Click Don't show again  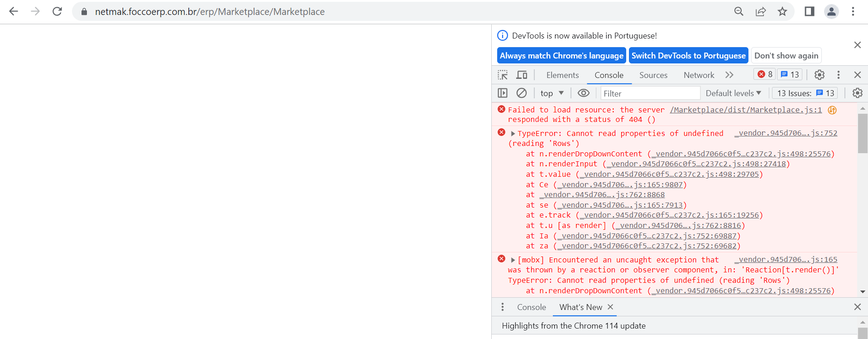tap(786, 56)
